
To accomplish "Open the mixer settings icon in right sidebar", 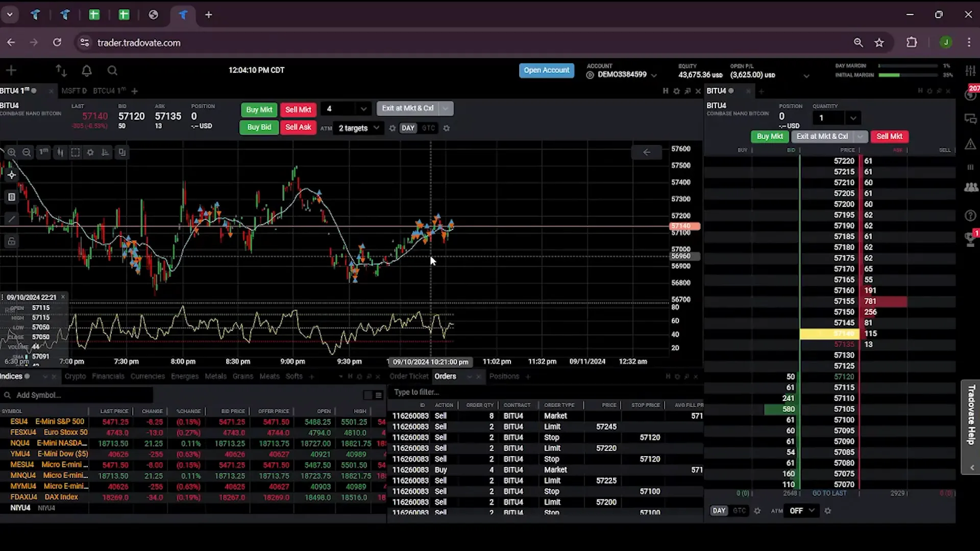I will [x=970, y=70].
